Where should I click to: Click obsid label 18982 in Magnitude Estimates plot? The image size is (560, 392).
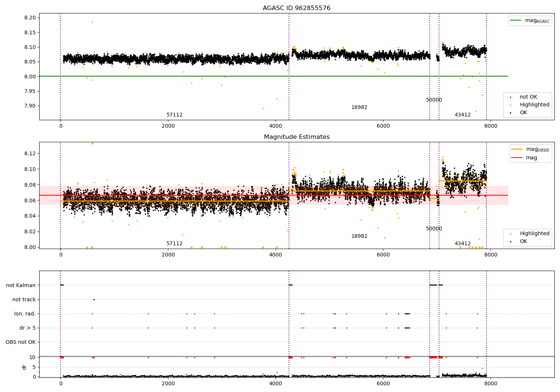click(359, 236)
